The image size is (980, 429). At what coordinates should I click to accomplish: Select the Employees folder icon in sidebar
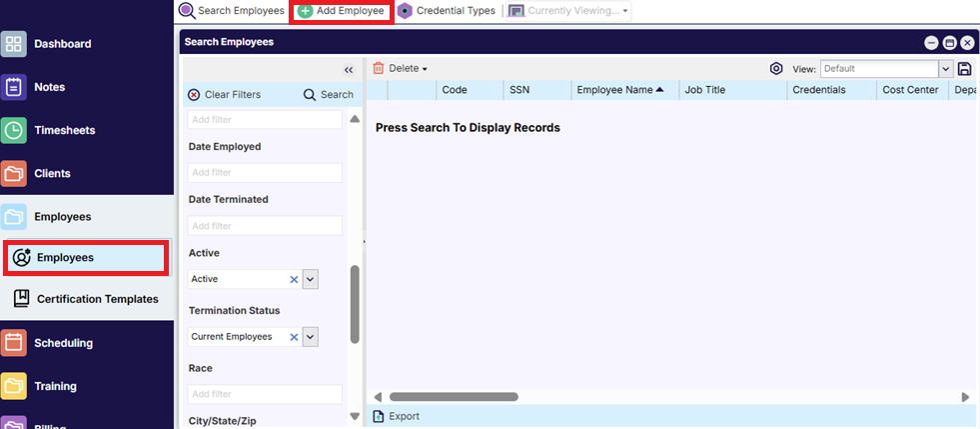[13, 217]
